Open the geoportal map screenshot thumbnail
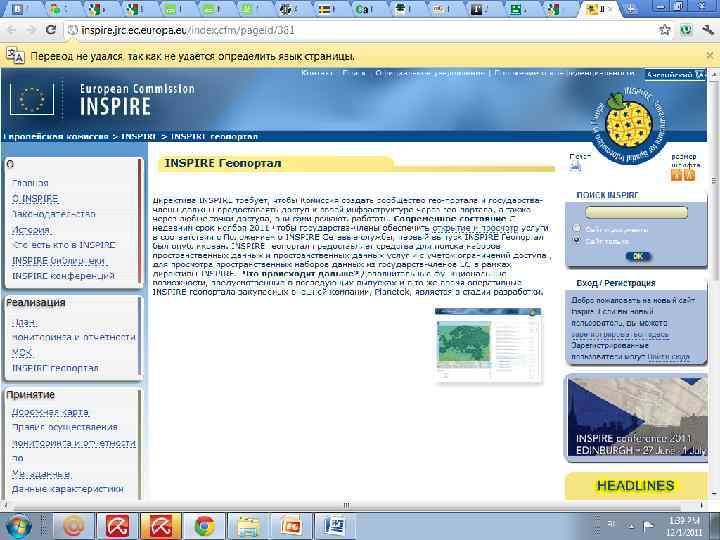This screenshot has height=540, width=720. click(488, 344)
